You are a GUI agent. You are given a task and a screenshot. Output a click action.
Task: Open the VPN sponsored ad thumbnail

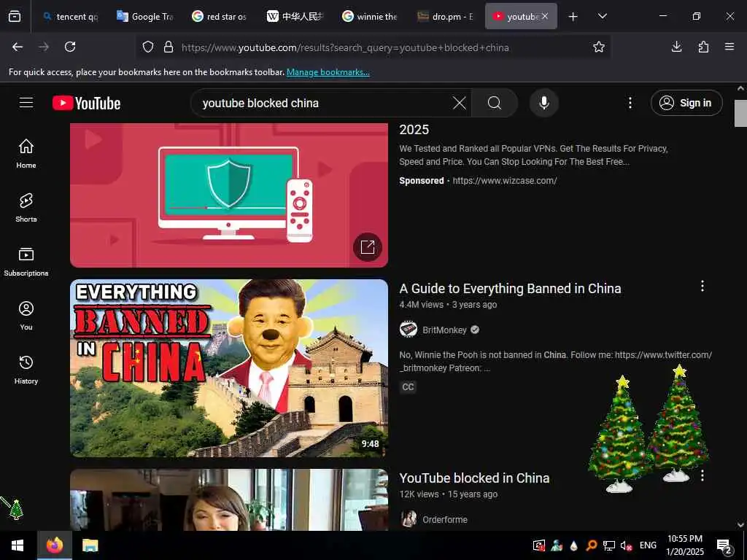(229, 195)
